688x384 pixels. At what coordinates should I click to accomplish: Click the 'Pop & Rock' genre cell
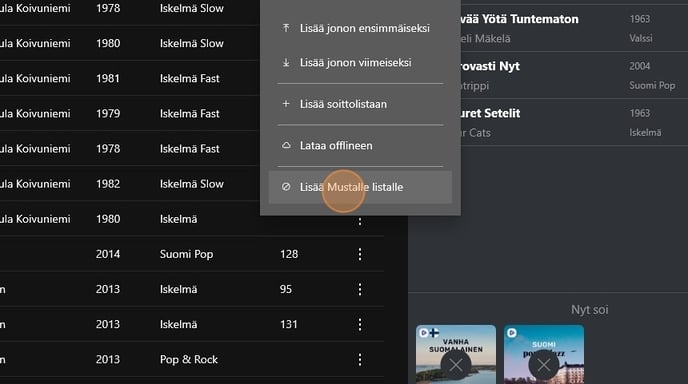click(189, 359)
